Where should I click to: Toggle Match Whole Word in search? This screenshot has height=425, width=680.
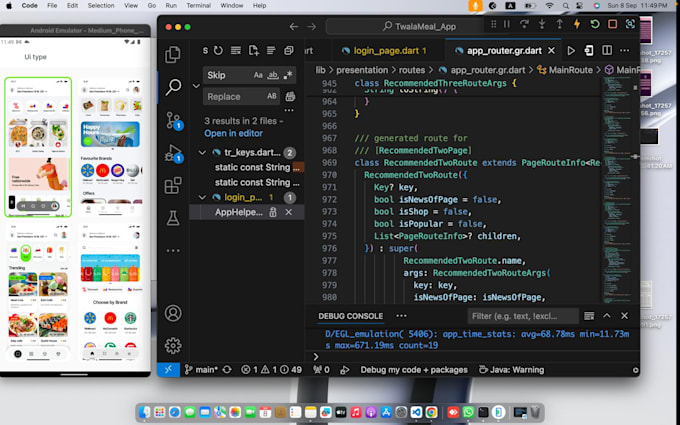pos(273,75)
